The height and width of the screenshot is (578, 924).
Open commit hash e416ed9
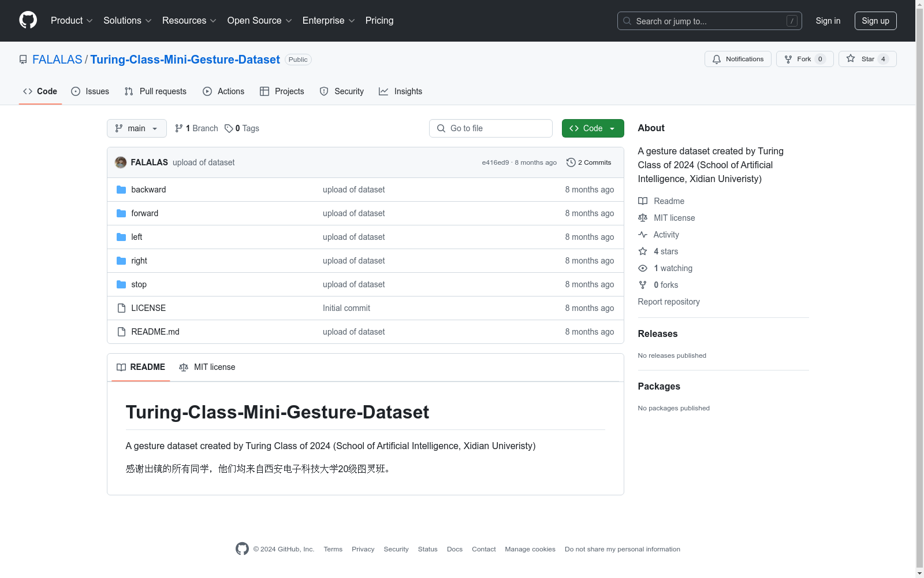point(495,162)
